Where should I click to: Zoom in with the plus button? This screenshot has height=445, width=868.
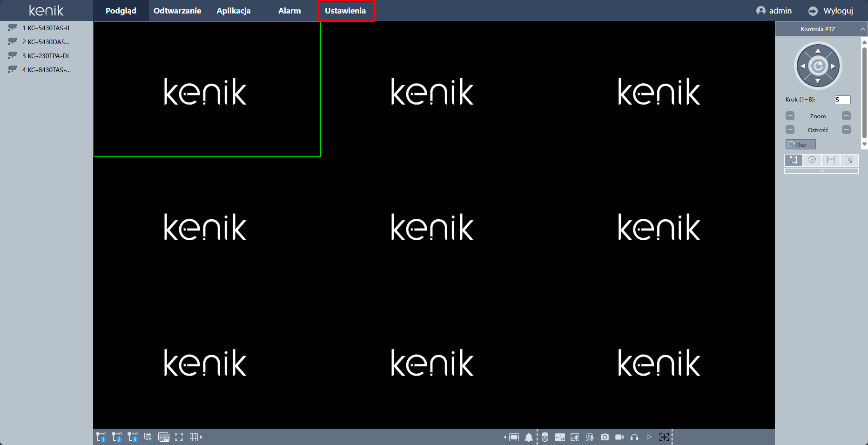point(790,116)
